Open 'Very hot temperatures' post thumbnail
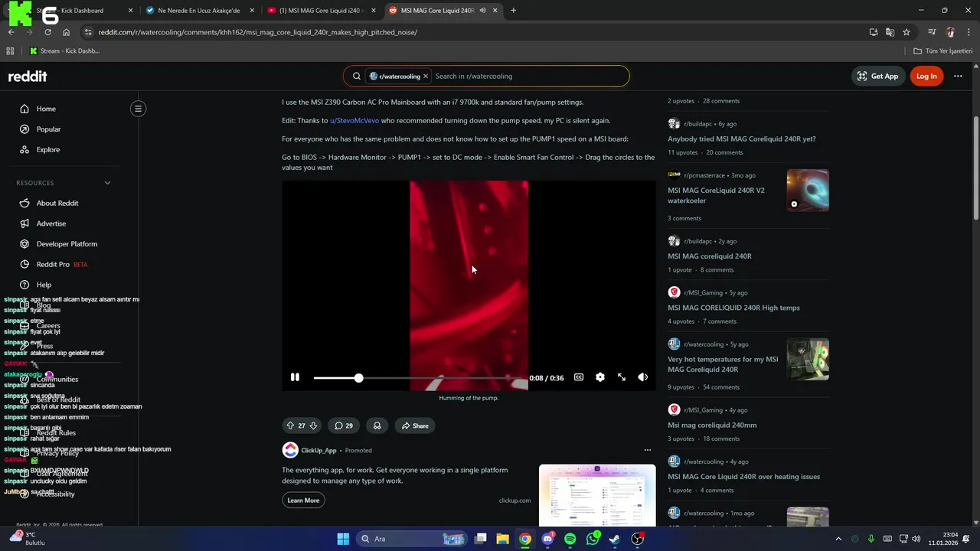The width and height of the screenshot is (980, 551). pyautogui.click(x=808, y=360)
